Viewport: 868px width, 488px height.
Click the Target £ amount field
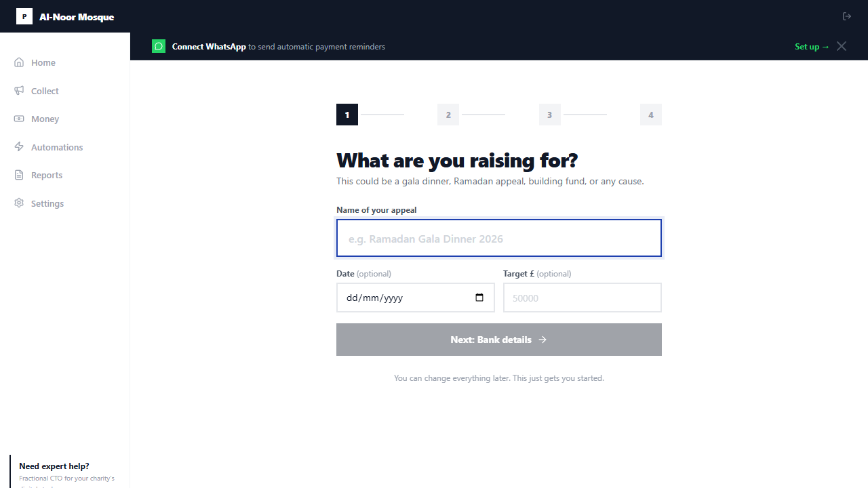[583, 298]
